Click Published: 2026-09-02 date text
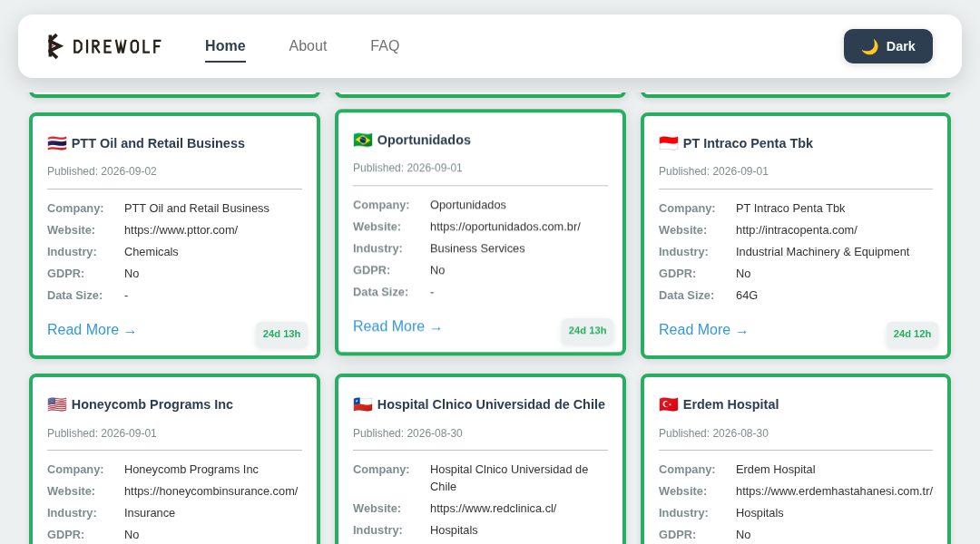Image resolution: width=980 pixels, height=544 pixels. (102, 171)
